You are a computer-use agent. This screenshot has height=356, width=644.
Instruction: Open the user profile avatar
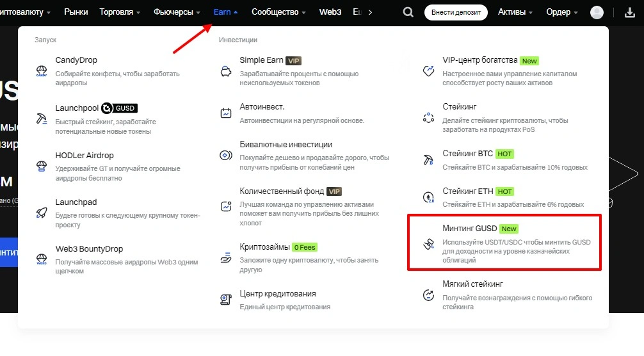pyautogui.click(x=597, y=12)
